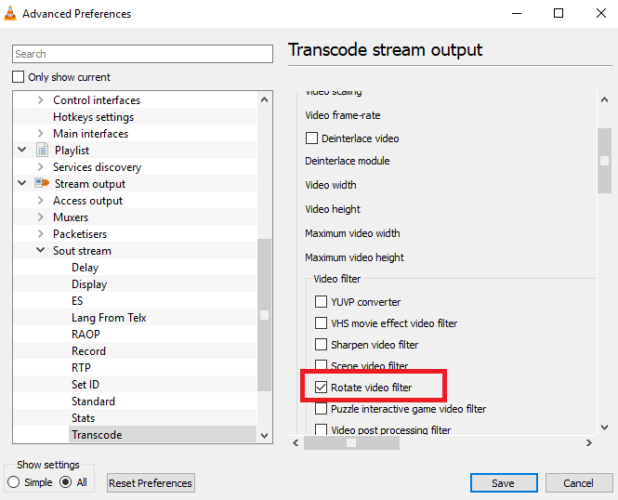Image resolution: width=618 pixels, height=500 pixels.
Task: Click the Cancel button
Action: point(579,483)
